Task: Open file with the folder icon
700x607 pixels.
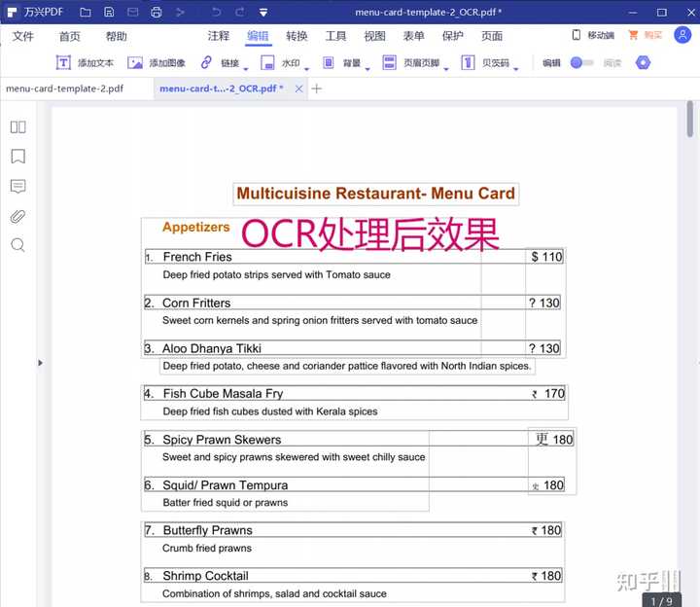Action: 86,12
